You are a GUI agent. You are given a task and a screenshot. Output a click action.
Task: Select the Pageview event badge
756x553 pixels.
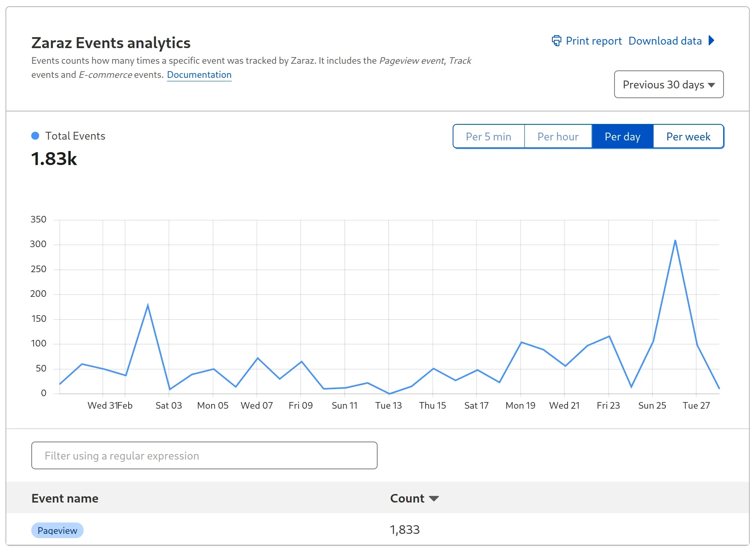(57, 530)
